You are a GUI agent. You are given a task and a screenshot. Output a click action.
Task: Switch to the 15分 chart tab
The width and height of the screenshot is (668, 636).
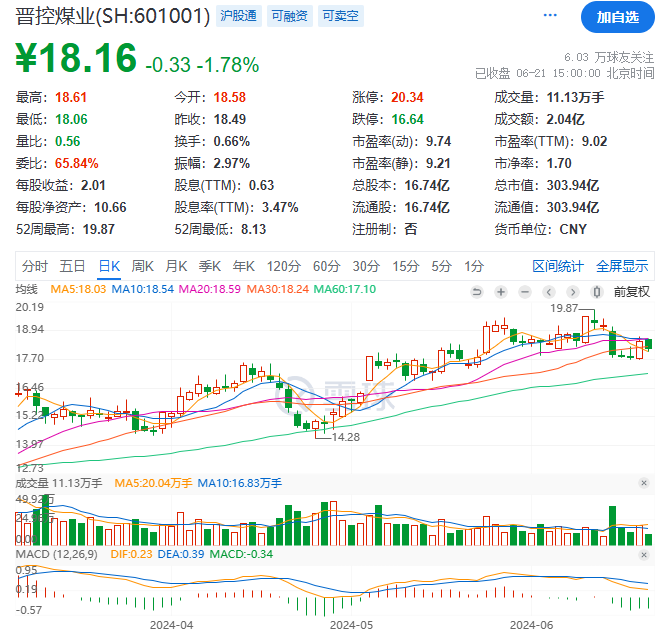coord(406,266)
